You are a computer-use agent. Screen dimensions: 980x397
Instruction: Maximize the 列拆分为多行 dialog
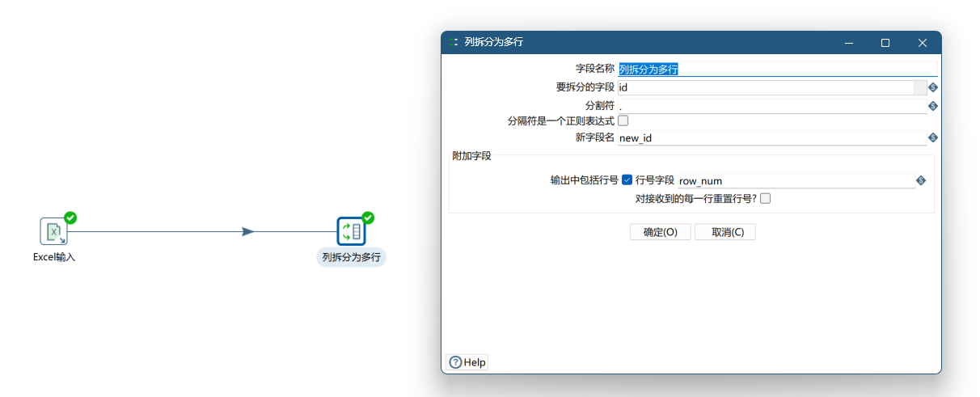pyautogui.click(x=885, y=43)
